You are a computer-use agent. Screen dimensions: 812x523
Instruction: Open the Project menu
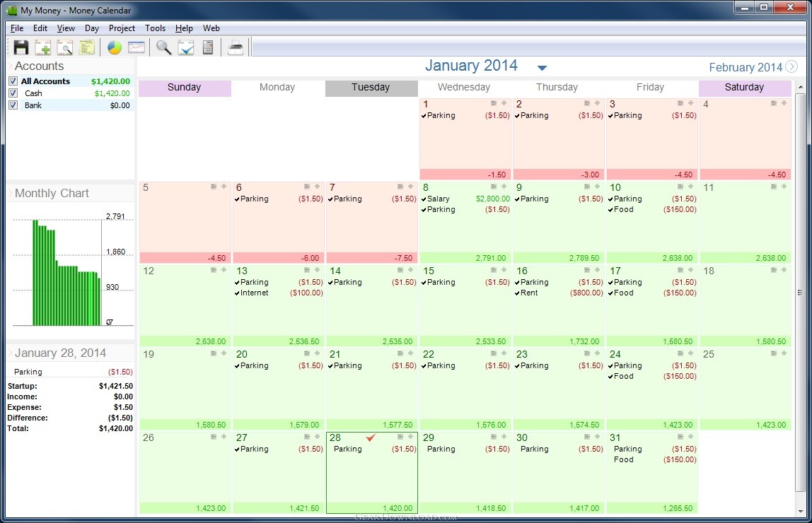point(122,28)
